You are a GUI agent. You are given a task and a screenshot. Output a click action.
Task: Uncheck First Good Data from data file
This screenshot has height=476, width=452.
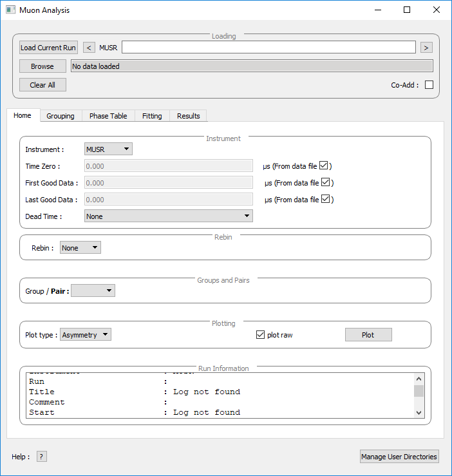[x=326, y=182]
